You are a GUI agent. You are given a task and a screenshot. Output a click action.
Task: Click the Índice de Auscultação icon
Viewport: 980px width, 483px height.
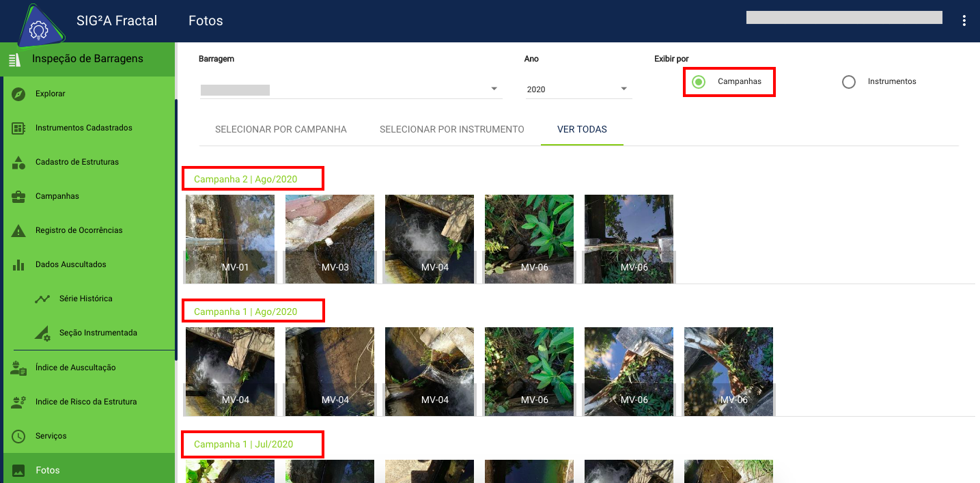(x=19, y=368)
